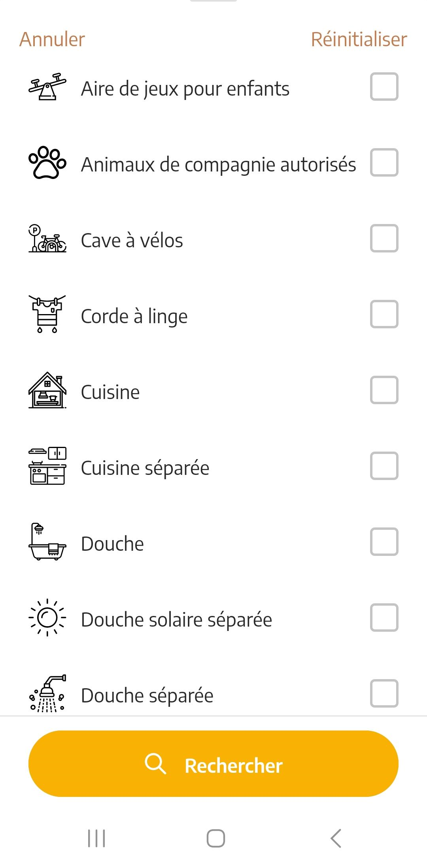Tap the paw print pets icon
Image resolution: width=427 pixels, height=868 pixels.
tap(47, 162)
